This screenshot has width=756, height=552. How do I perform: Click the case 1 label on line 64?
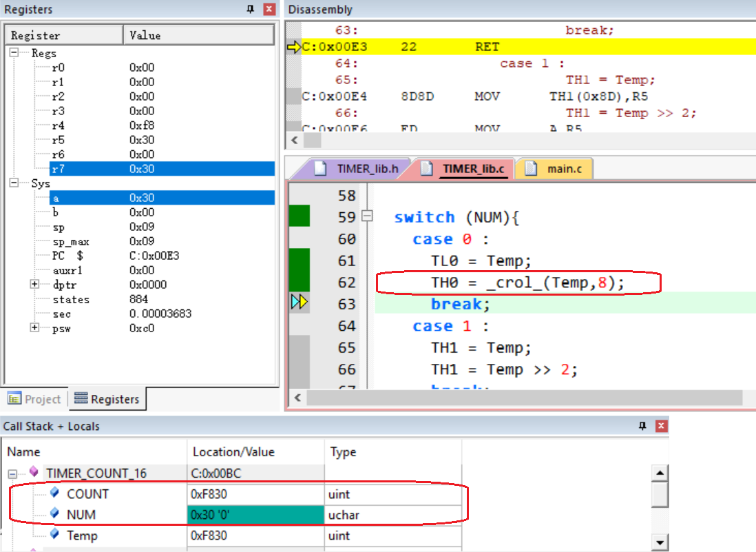[x=450, y=326]
